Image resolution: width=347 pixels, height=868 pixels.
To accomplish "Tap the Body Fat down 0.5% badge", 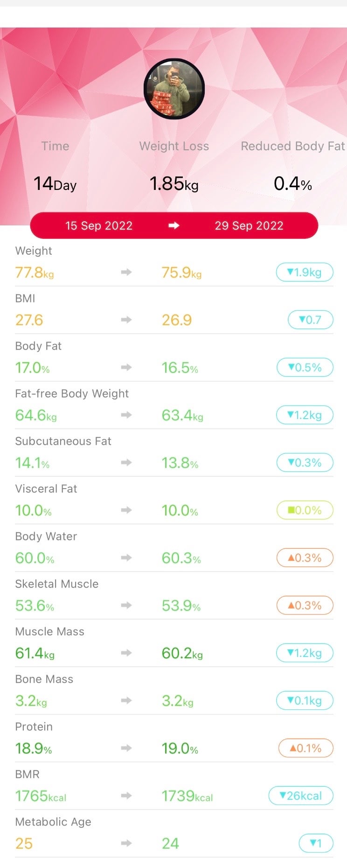I will click(x=305, y=367).
